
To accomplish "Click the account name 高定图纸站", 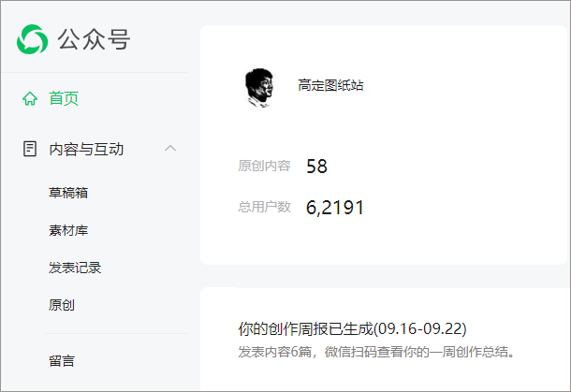I will (330, 85).
